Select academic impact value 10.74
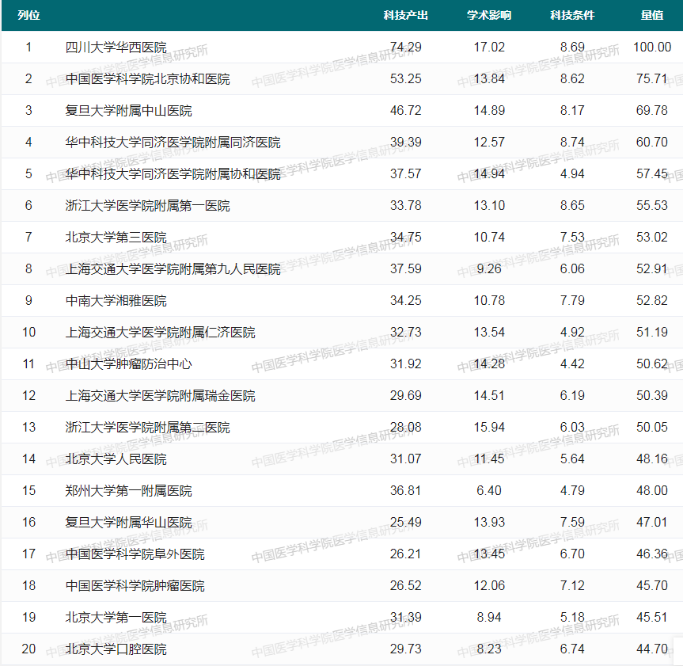 tap(489, 237)
